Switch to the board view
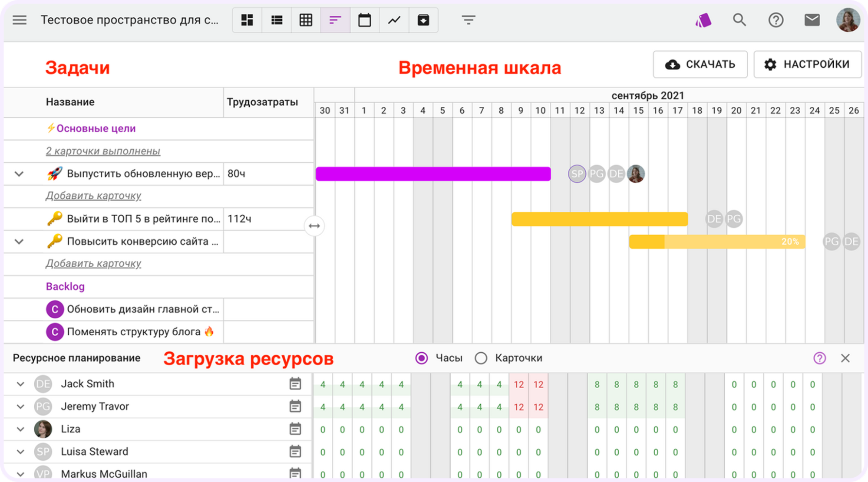868x482 pixels. [247, 20]
